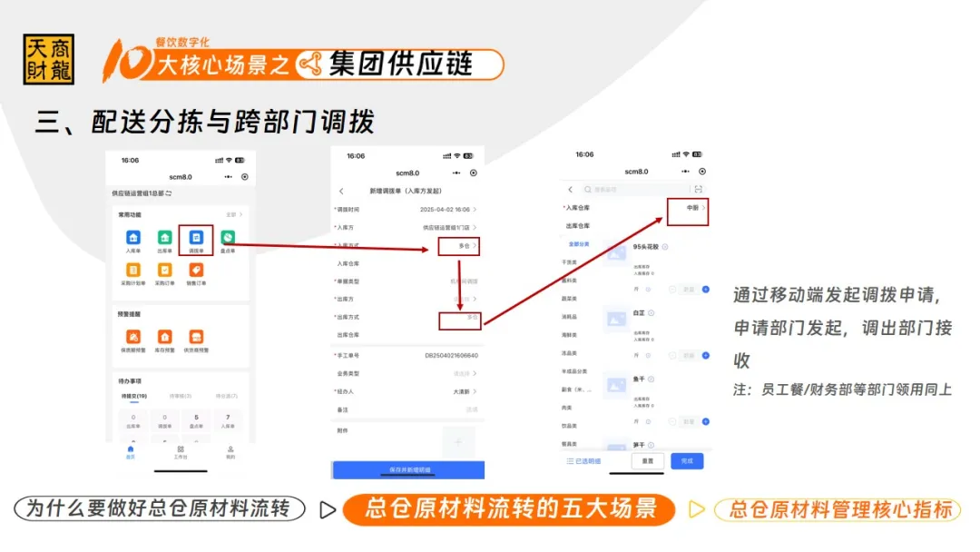Viewport: 980px width, 552px height.
Task: Click the 完成 blue button
Action: [x=687, y=461]
